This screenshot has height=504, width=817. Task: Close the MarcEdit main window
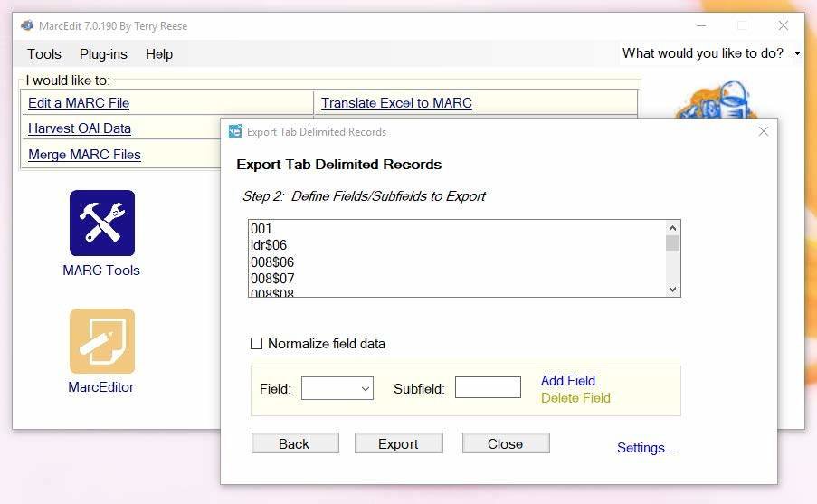point(784,25)
